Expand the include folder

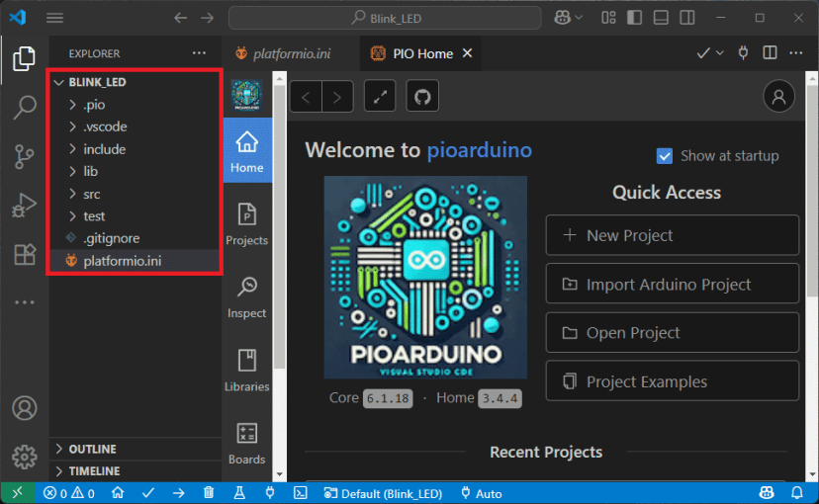tap(135, 149)
